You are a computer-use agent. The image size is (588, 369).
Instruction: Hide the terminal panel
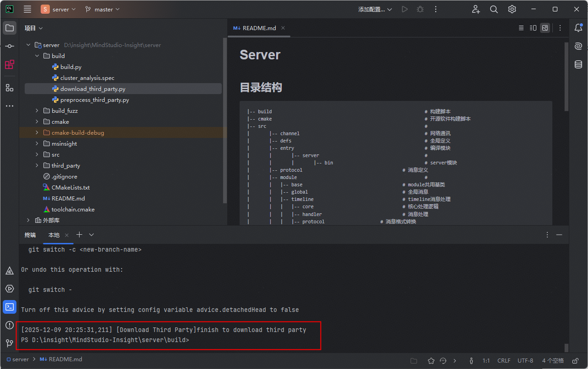559,235
